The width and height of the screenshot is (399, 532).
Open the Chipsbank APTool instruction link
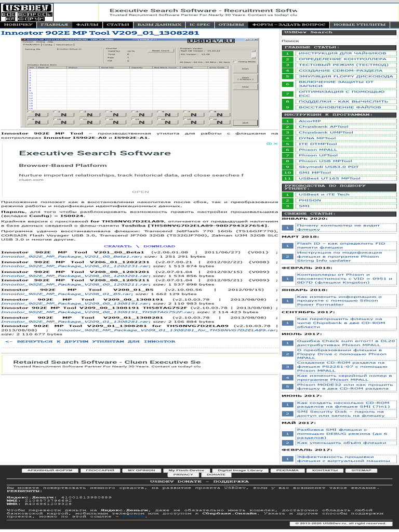[323, 127]
